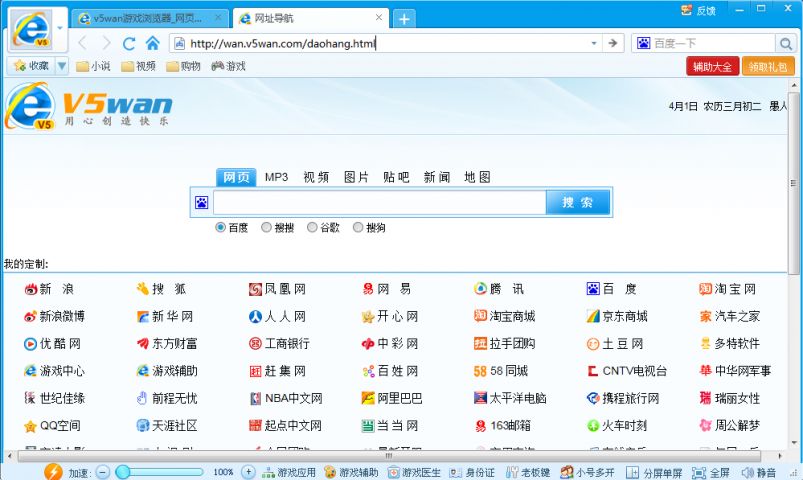The height and width of the screenshot is (480, 803).
Task: Click the 搜索 search button
Action: pyautogui.click(x=578, y=202)
